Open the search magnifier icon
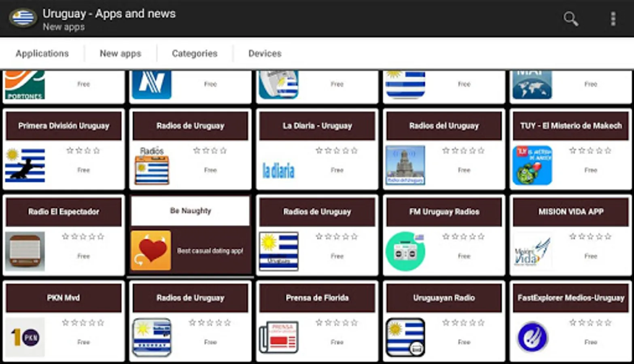 point(570,19)
